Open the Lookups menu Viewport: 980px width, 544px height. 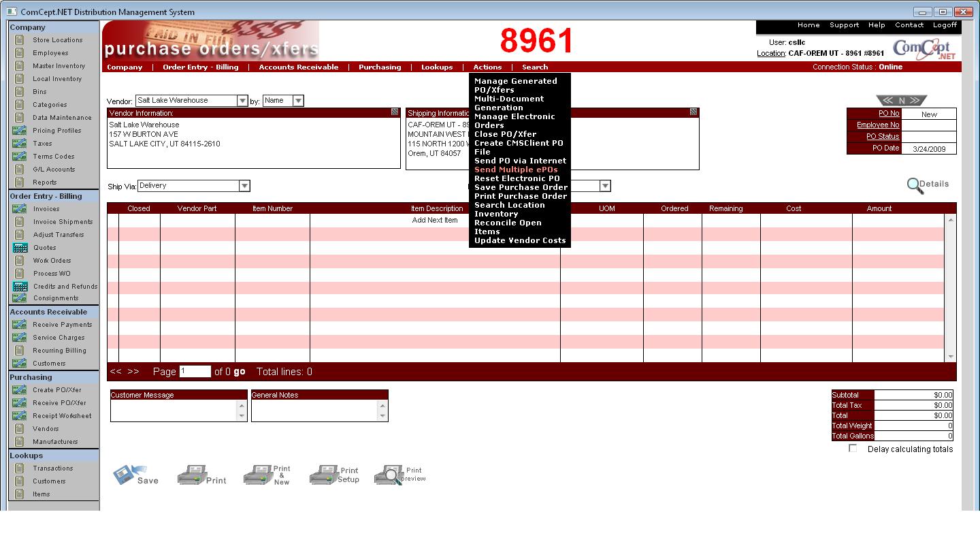[436, 67]
